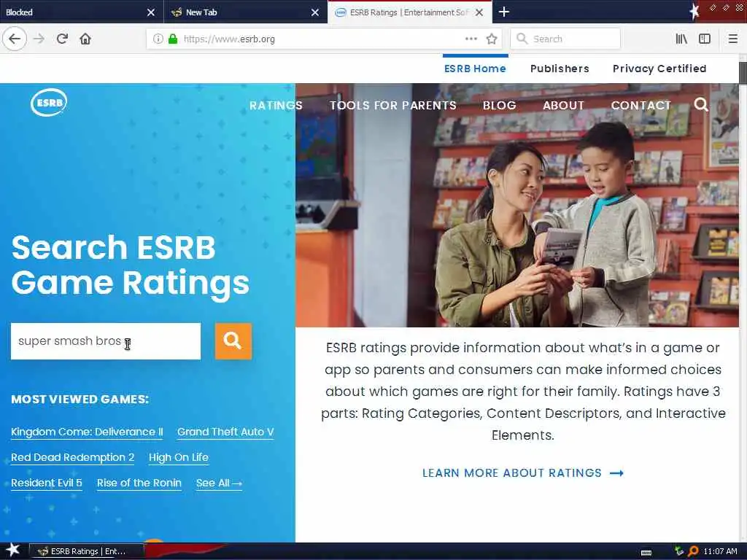This screenshot has height=560, width=747.
Task: Open Rise of the Ronin link
Action: 139,483
